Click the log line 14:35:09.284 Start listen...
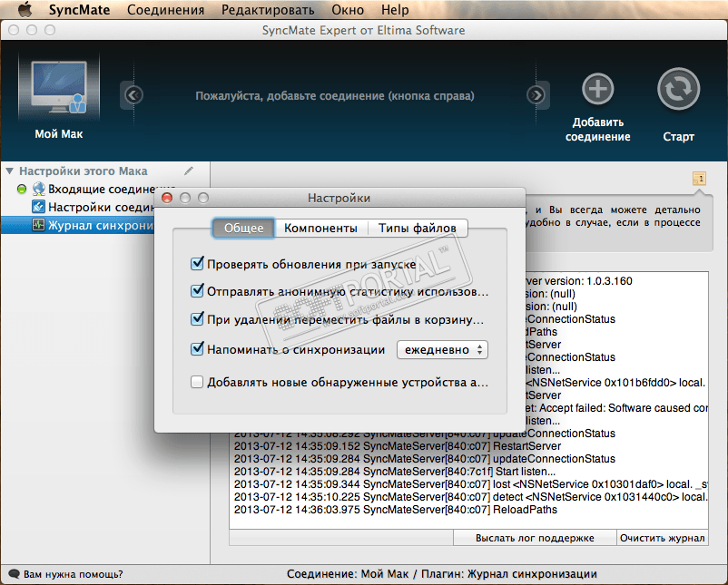Viewport: 728px width, 585px height. [x=395, y=472]
